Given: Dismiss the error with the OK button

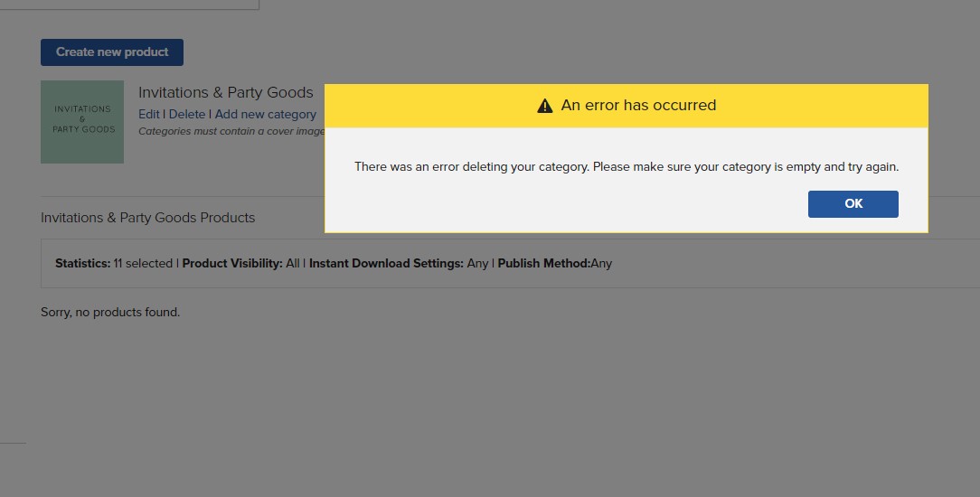Looking at the screenshot, I should [x=853, y=204].
